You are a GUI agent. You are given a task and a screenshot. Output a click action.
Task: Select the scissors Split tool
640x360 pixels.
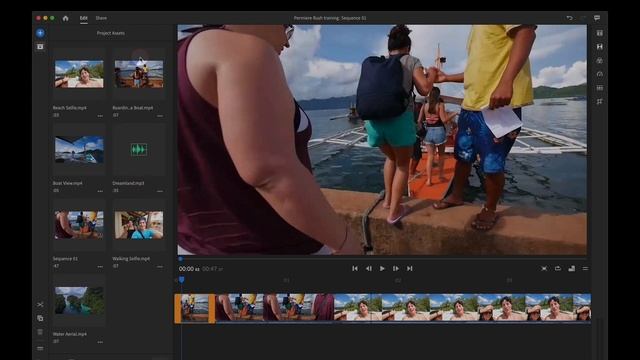click(40, 304)
